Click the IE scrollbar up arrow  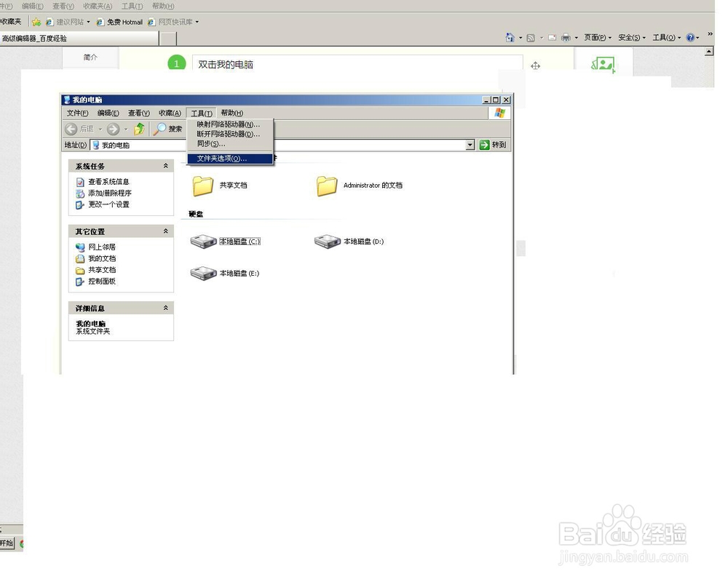click(709, 52)
